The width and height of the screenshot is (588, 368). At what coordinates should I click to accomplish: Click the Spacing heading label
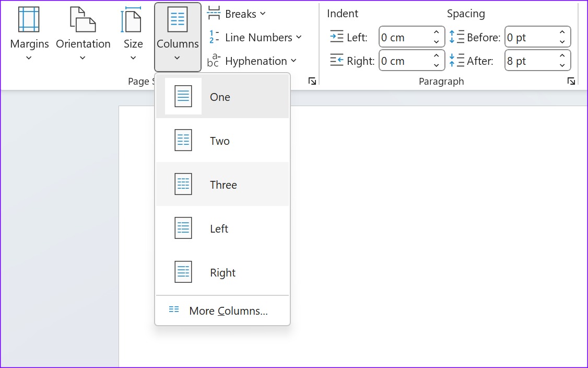click(x=466, y=14)
